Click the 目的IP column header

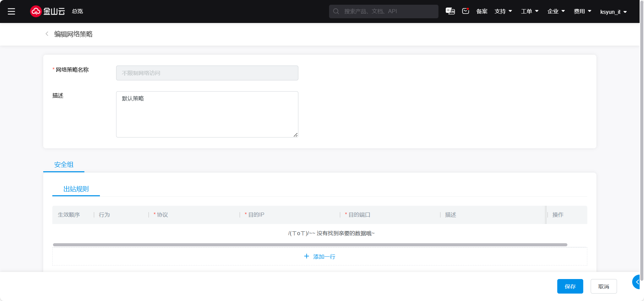click(256, 215)
